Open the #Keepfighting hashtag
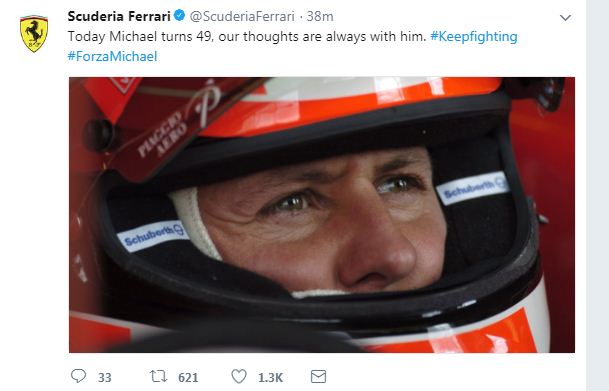The width and height of the screenshot is (609, 391). 474,36
